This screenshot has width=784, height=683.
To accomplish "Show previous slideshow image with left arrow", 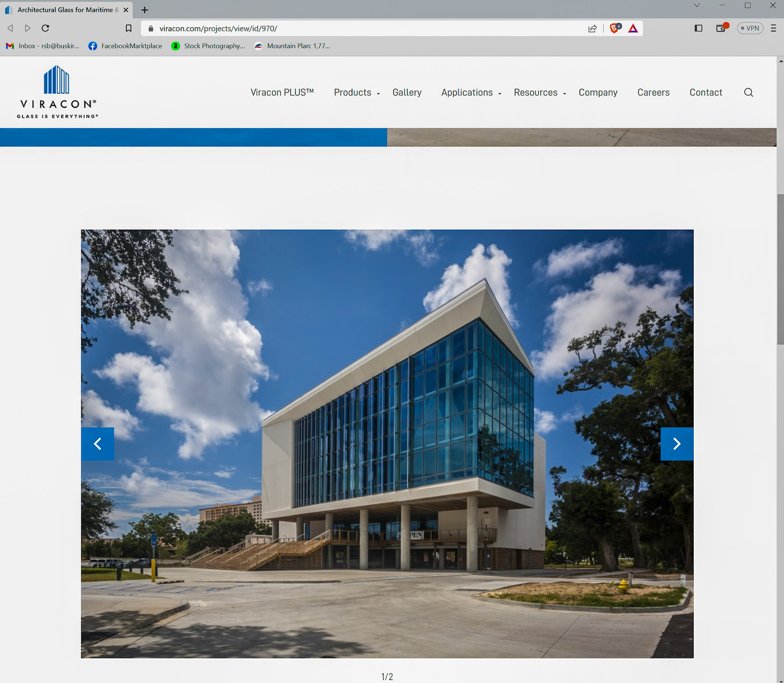I will 98,444.
